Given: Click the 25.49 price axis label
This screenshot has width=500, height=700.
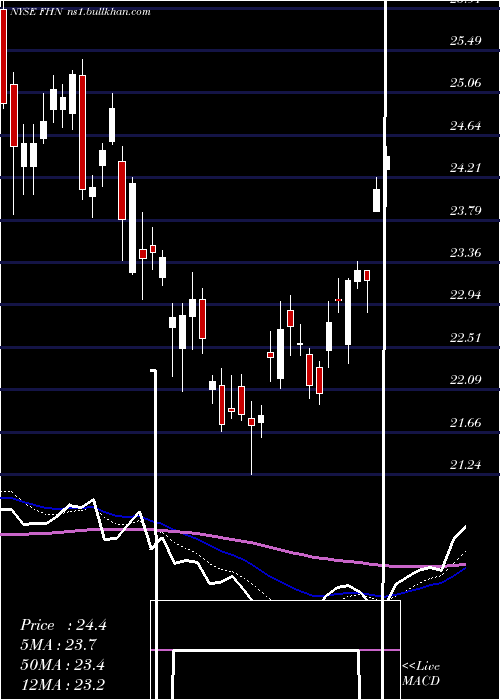Looking at the screenshot, I should 466,41.
